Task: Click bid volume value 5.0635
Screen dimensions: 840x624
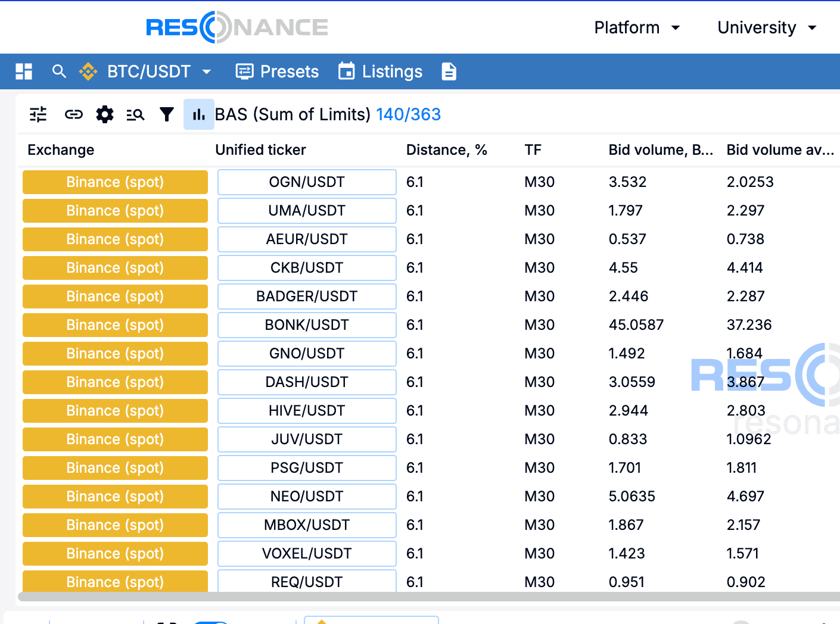Action: tap(631, 497)
